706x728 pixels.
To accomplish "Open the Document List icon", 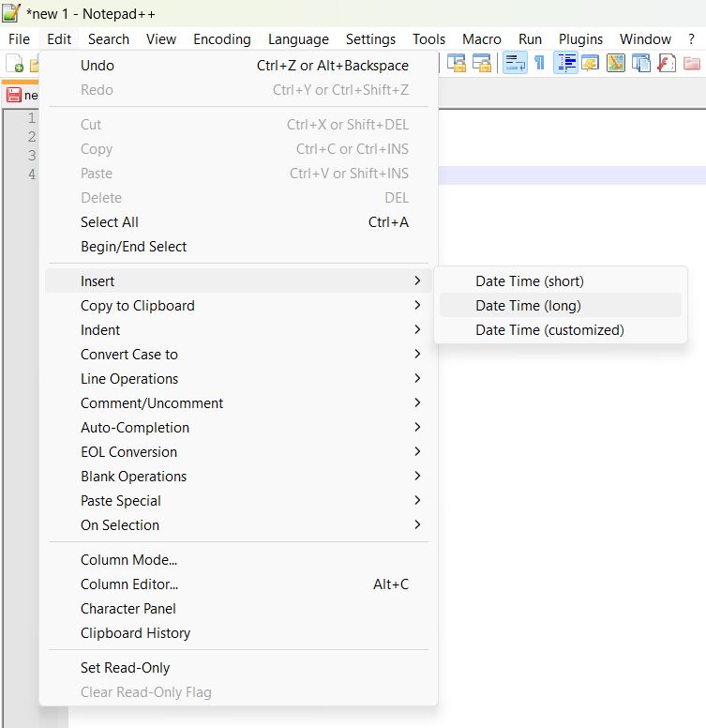I will pyautogui.click(x=641, y=63).
